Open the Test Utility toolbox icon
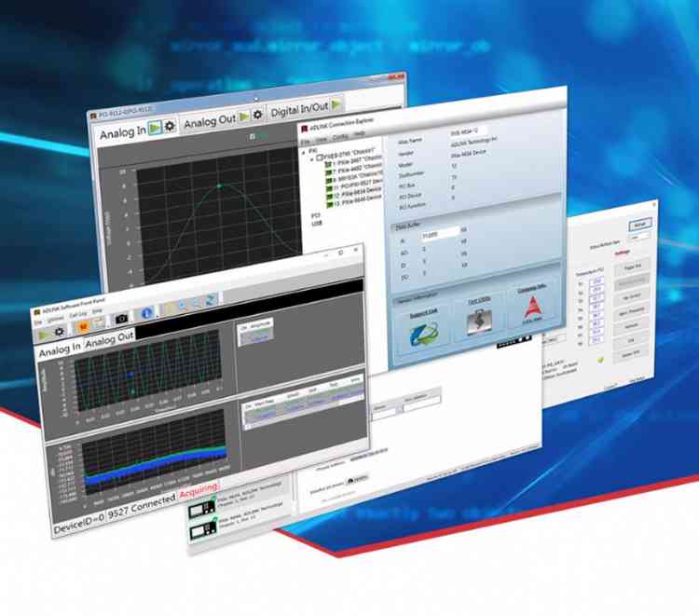 [479, 322]
